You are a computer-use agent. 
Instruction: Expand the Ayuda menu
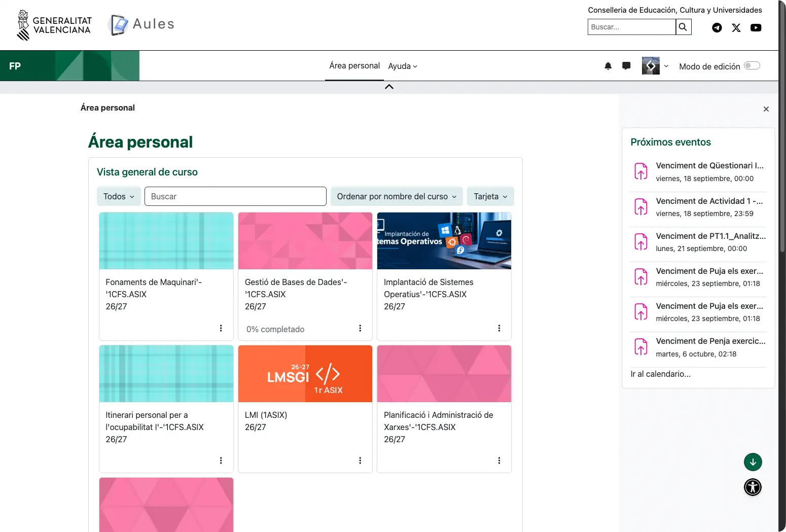click(x=403, y=66)
